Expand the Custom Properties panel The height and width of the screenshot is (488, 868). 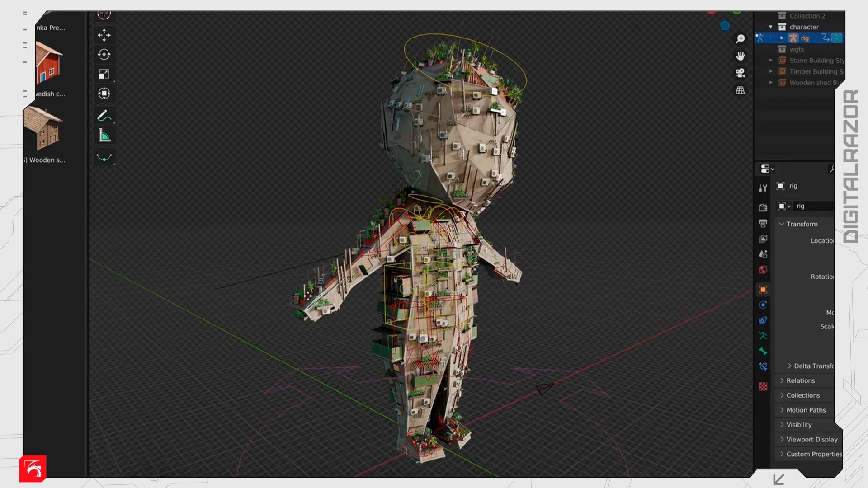[x=813, y=454]
